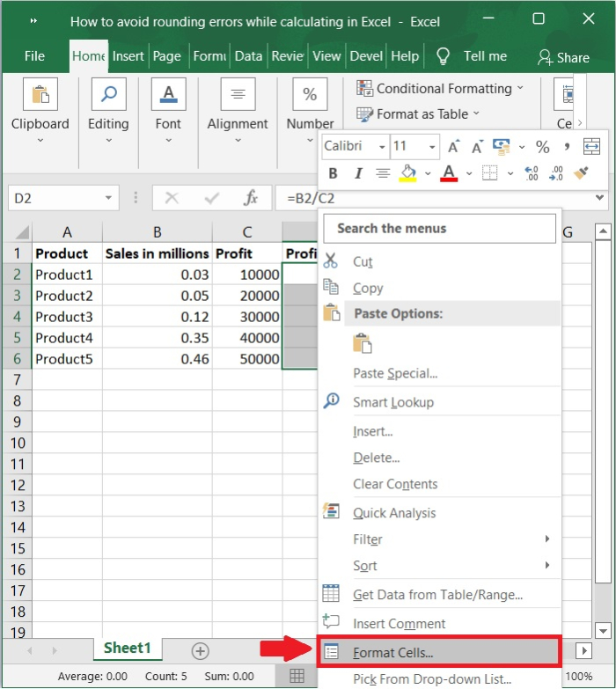
Task: Click the yellow Fill Color button
Action: pyautogui.click(x=407, y=173)
